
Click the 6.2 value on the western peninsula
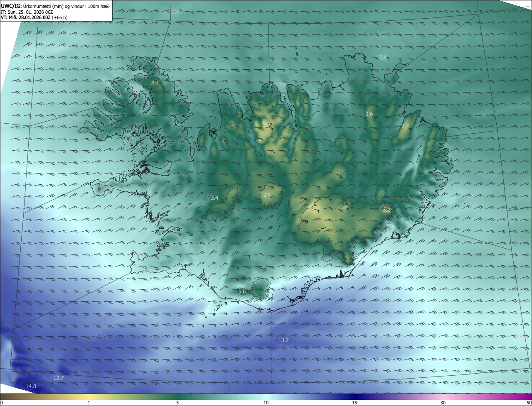99,189
